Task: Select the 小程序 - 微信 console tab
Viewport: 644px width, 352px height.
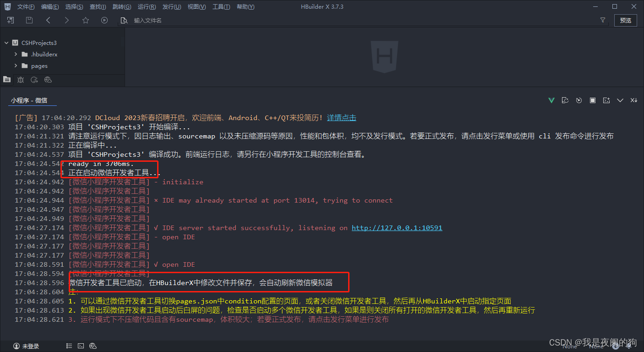Action: click(x=29, y=100)
